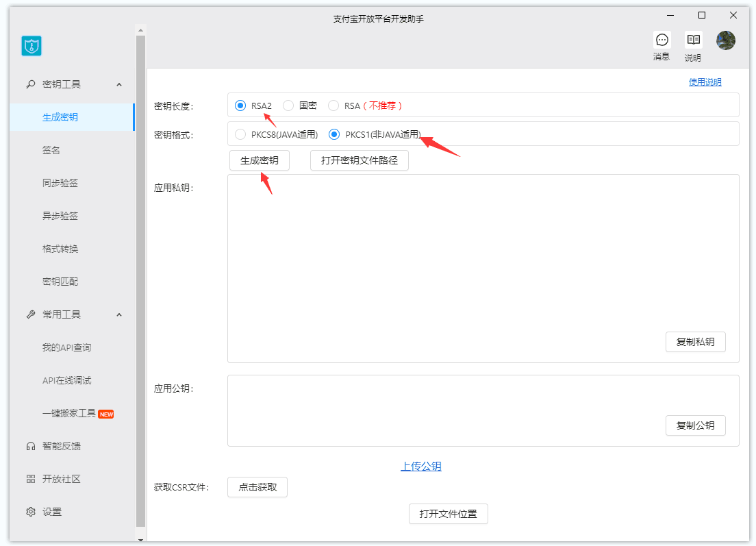Open the 使用说明 link

click(x=705, y=82)
